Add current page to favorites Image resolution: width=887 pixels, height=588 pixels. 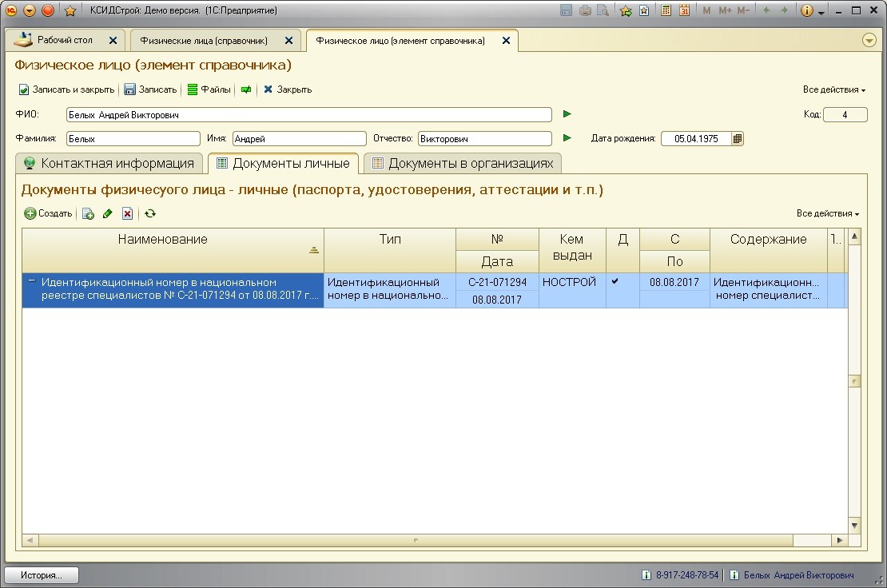coord(626,10)
